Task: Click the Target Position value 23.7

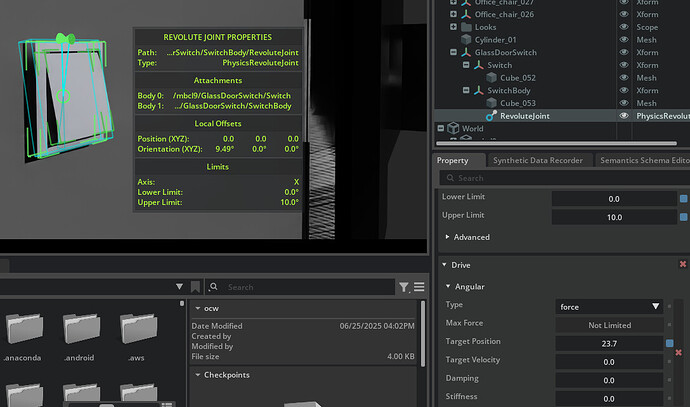Action: coord(609,344)
